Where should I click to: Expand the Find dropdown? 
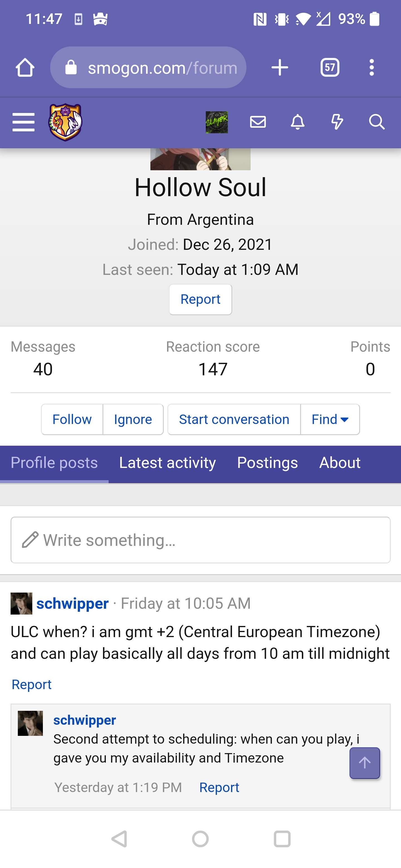(330, 420)
